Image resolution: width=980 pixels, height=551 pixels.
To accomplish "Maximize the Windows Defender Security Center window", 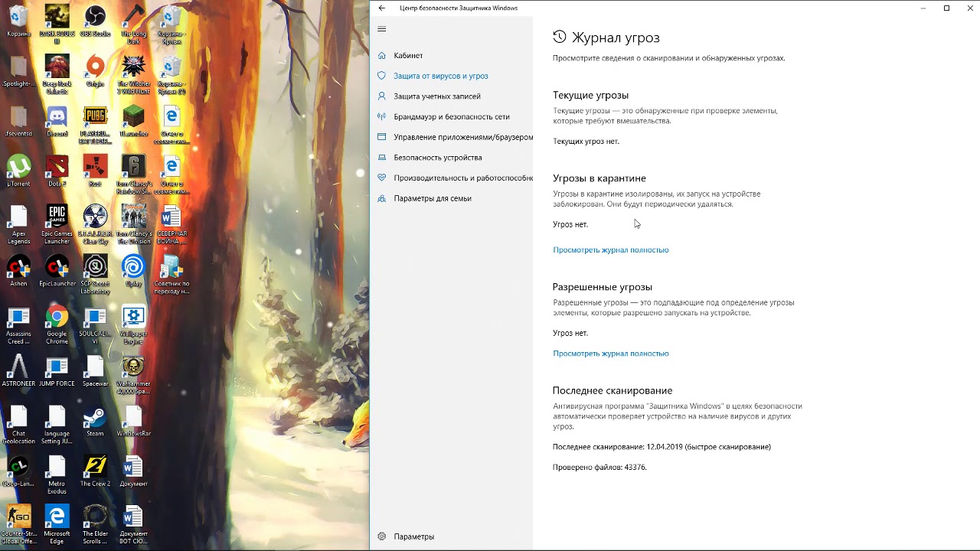I will (x=946, y=8).
